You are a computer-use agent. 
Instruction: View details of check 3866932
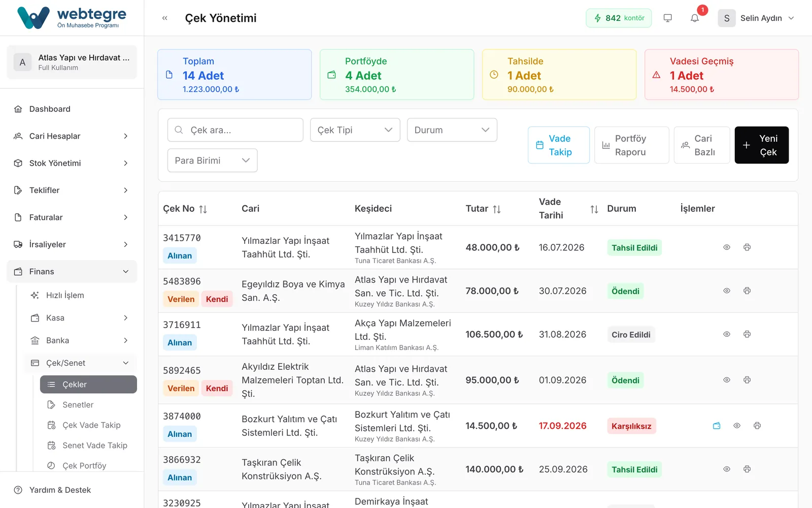click(x=727, y=469)
